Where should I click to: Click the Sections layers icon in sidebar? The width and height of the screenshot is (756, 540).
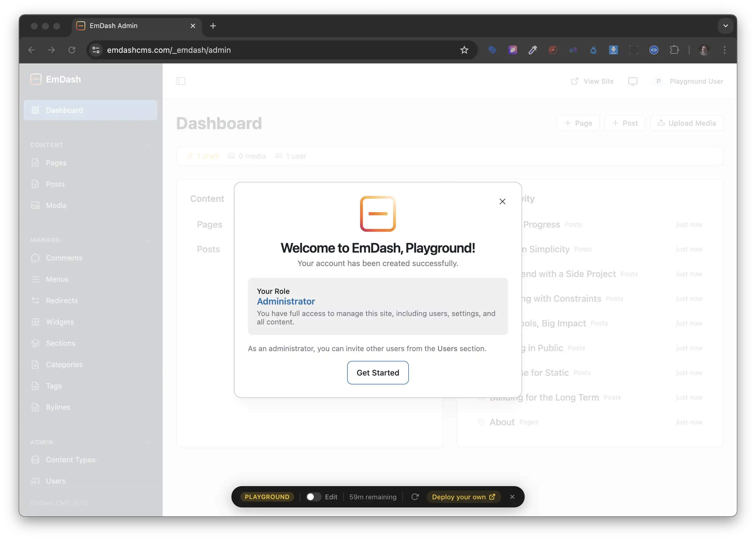click(35, 343)
